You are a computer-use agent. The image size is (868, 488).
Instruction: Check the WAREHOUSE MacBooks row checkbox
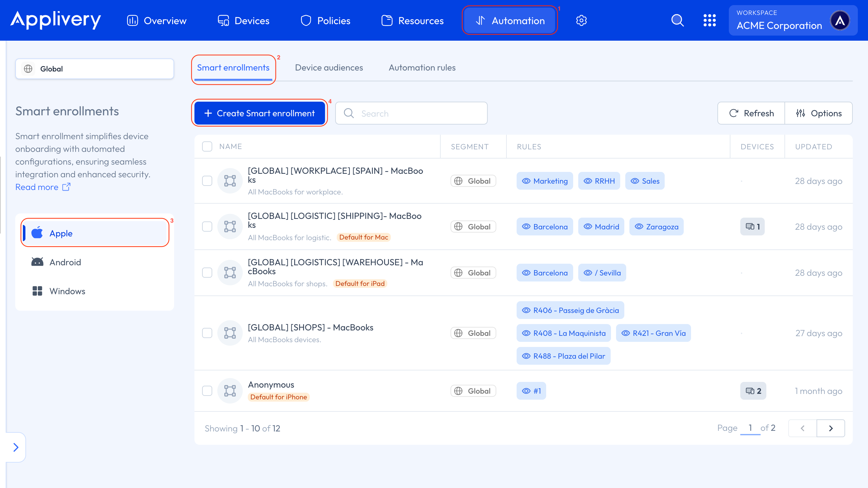[x=207, y=272]
